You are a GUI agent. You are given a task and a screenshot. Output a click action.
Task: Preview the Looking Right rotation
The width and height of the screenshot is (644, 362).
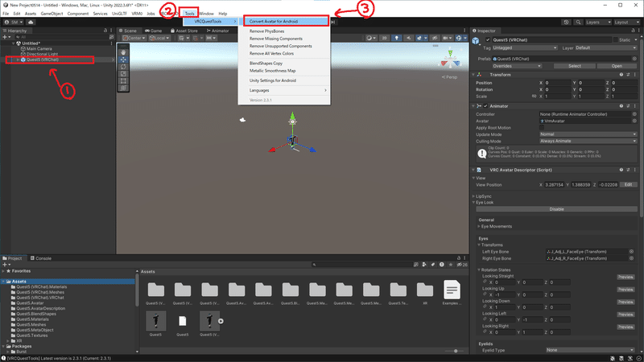[x=625, y=327]
